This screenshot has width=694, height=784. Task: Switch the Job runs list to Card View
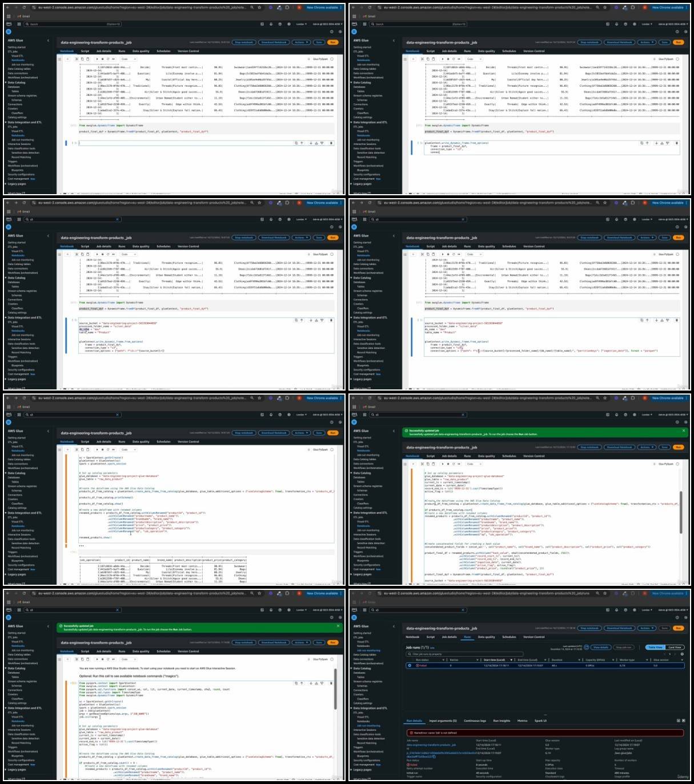(675, 647)
